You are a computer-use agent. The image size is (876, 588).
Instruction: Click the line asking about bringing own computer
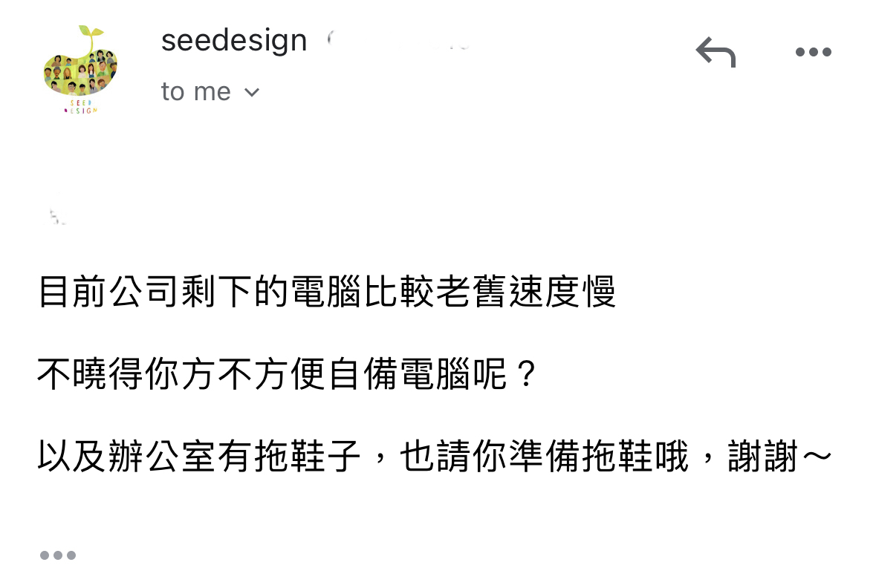pos(286,376)
